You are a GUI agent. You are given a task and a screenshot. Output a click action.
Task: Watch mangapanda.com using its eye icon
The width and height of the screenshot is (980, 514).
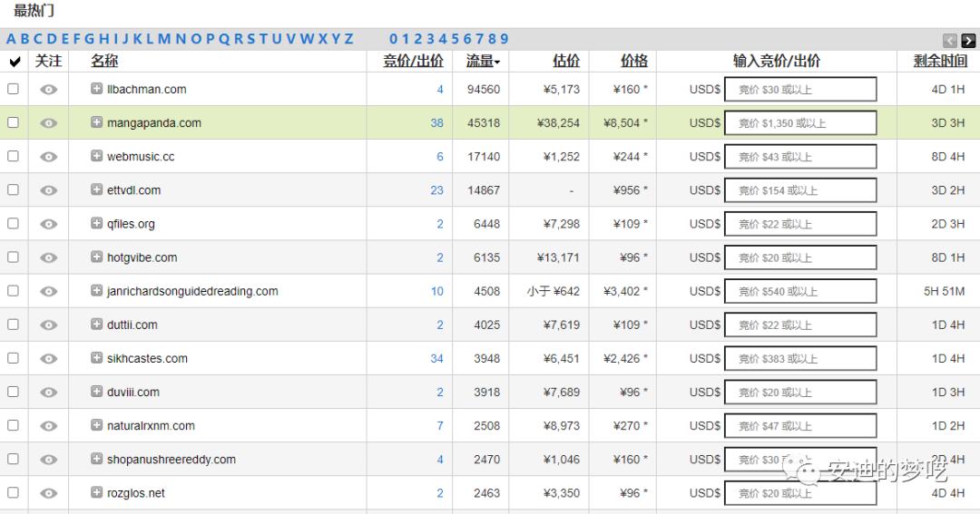[49, 123]
